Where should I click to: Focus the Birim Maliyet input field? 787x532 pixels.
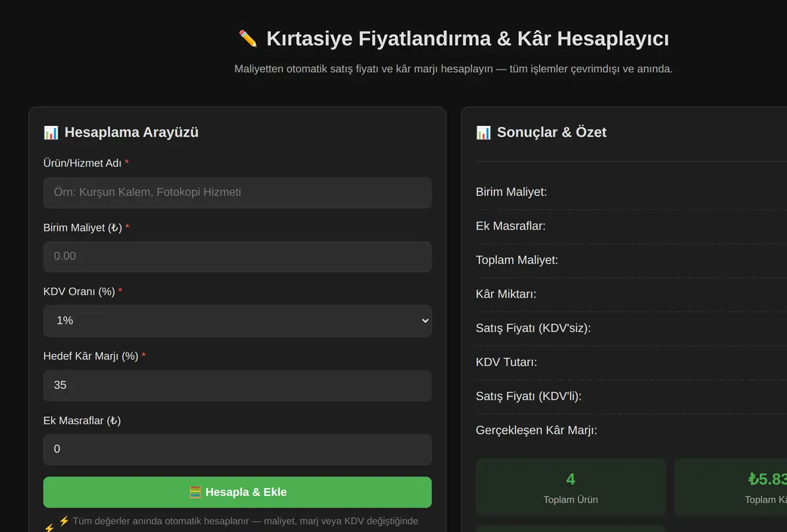coord(237,256)
